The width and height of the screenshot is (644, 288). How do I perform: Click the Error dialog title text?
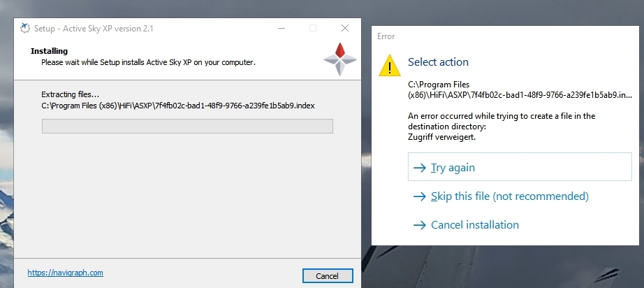386,36
